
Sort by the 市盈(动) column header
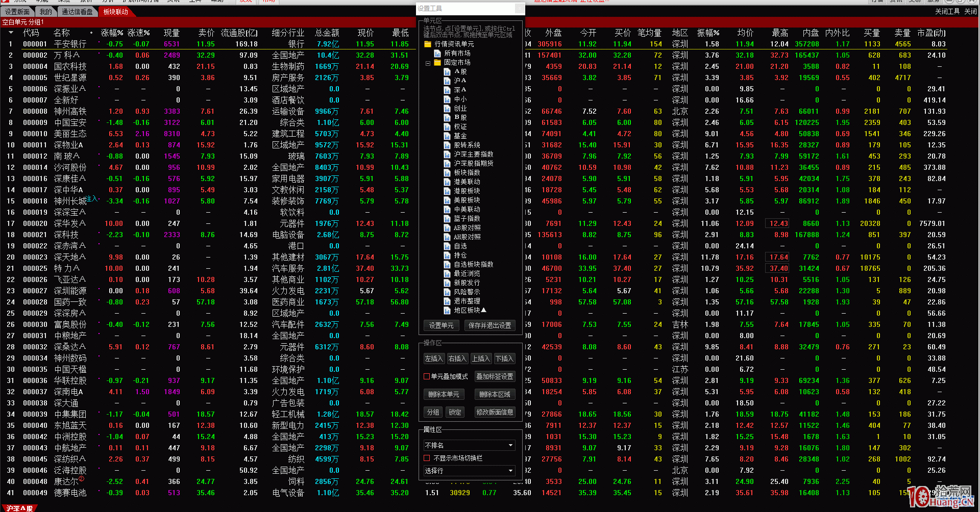(x=932, y=33)
